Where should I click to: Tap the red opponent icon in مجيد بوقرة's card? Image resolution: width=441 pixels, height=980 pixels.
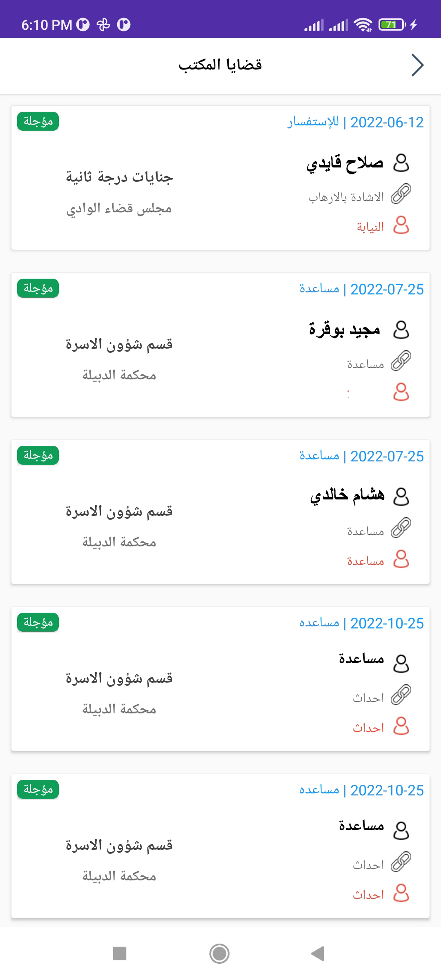point(401,392)
